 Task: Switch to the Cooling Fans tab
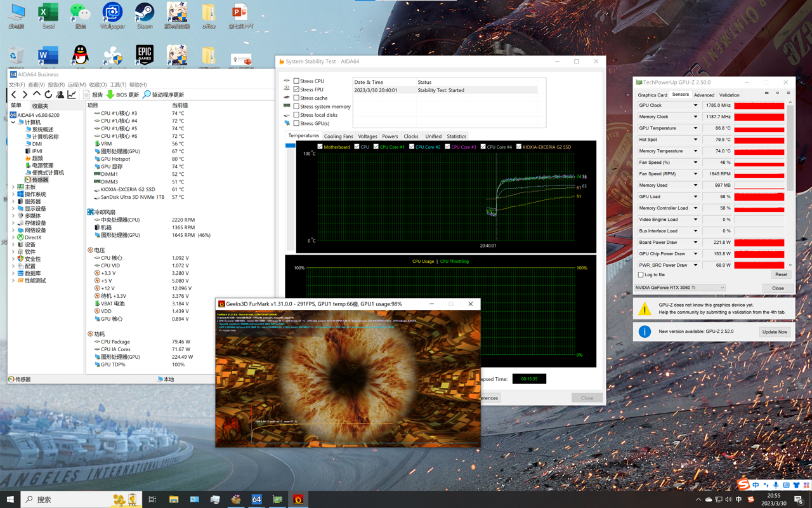[x=338, y=137]
